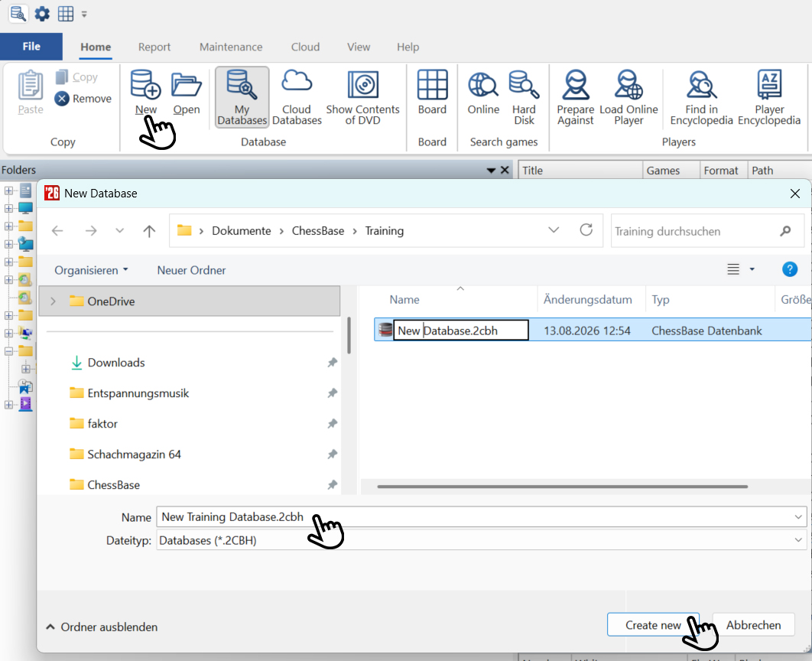Switch to the Help tab
The height and width of the screenshot is (661, 812).
tap(408, 47)
